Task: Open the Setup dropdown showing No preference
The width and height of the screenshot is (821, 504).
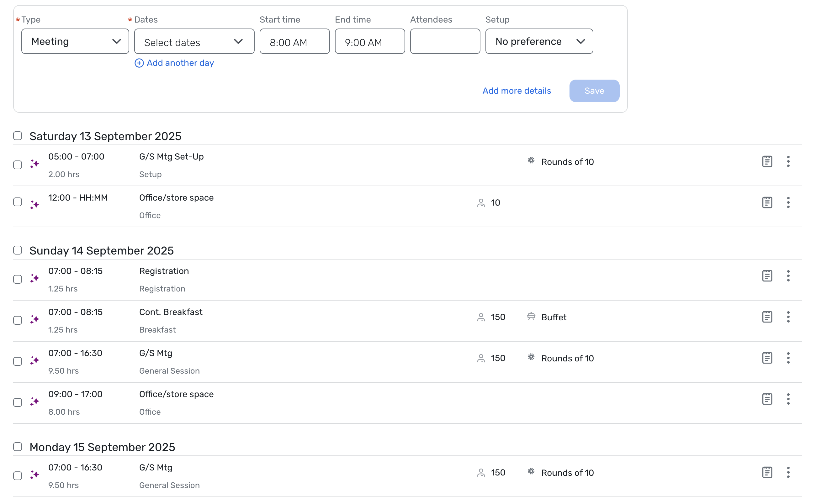Action: [x=539, y=41]
